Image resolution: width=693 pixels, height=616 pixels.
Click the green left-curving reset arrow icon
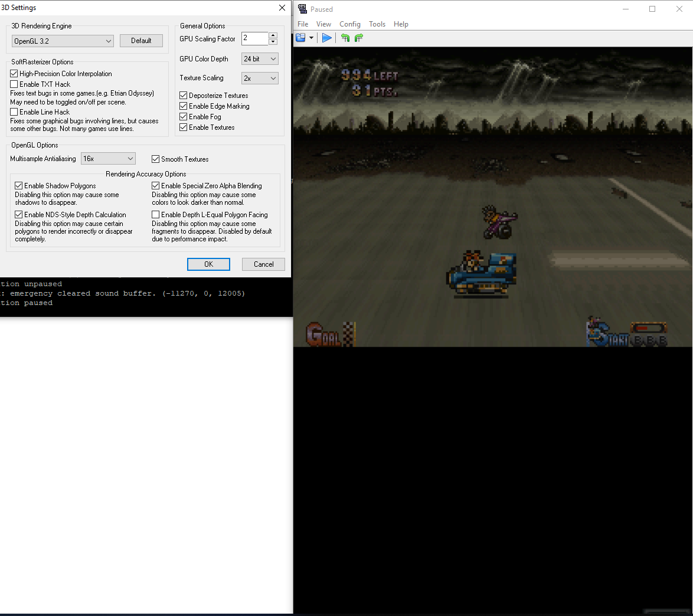click(345, 37)
